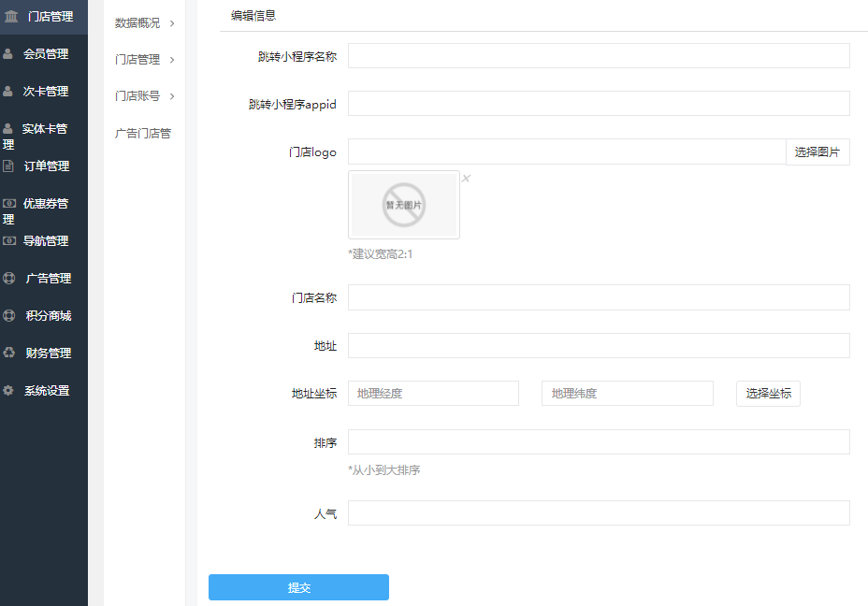This screenshot has width=868, height=606.
Task: Go to 导航管理 section
Action: coord(44,240)
